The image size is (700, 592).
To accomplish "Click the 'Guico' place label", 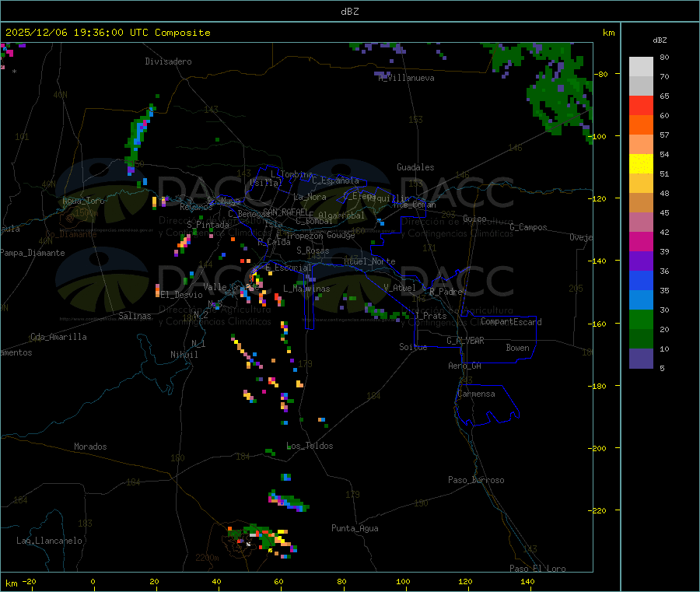I will (474, 219).
